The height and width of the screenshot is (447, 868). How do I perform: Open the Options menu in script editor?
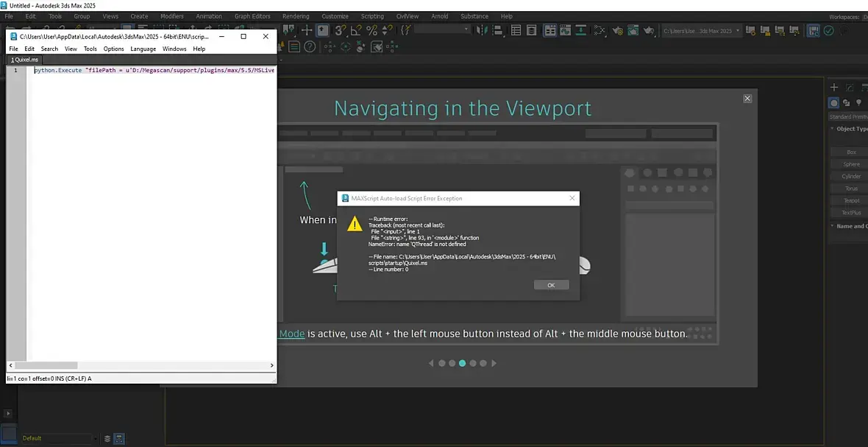[x=113, y=49]
